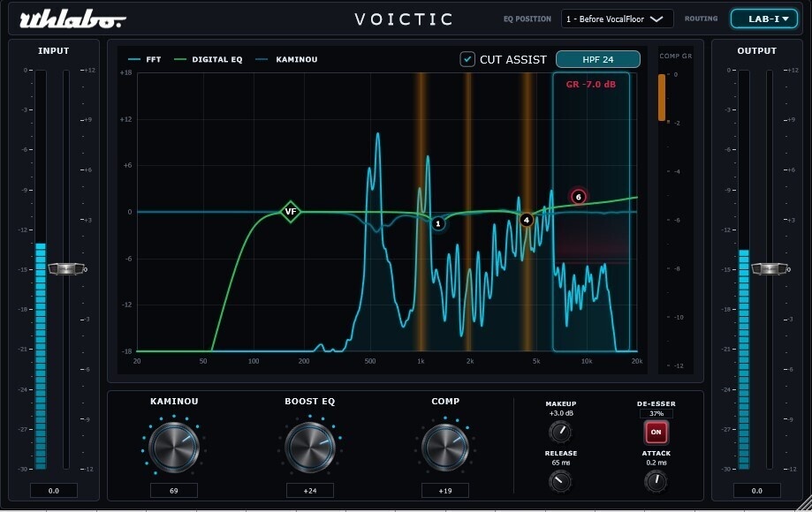Click the uhlabo logo
This screenshot has height=512, width=812.
click(x=72, y=19)
